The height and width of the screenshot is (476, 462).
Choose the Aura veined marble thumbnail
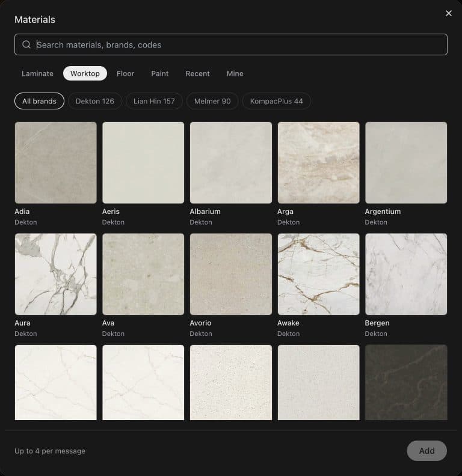tap(55, 274)
